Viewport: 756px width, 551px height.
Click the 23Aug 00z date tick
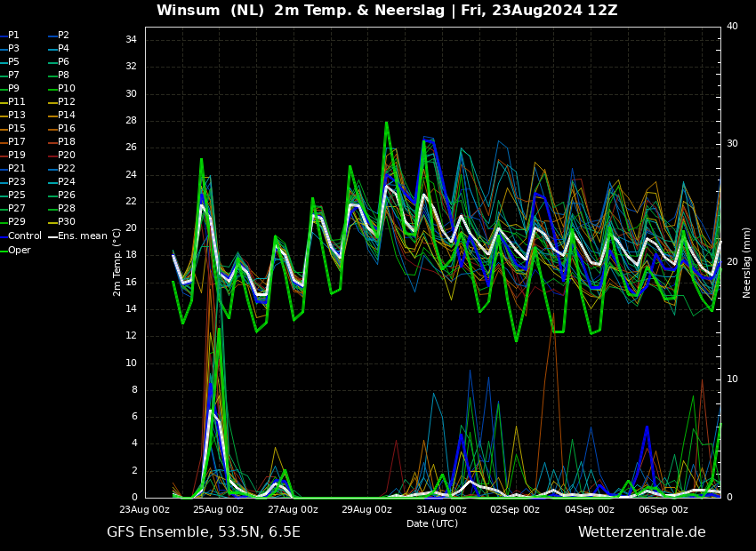(x=145, y=509)
